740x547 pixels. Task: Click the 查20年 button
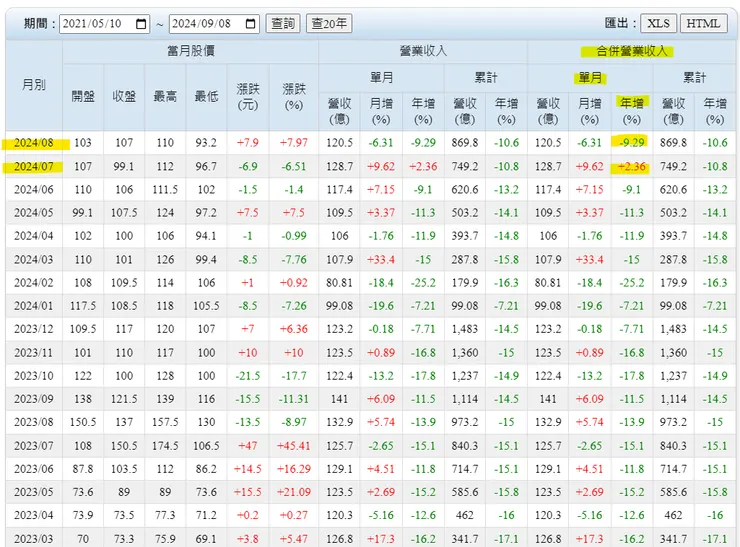coord(329,23)
